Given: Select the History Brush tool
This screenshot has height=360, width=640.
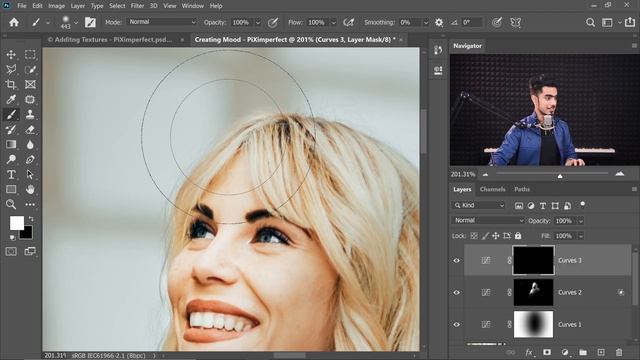Looking at the screenshot, I should tap(11, 130).
